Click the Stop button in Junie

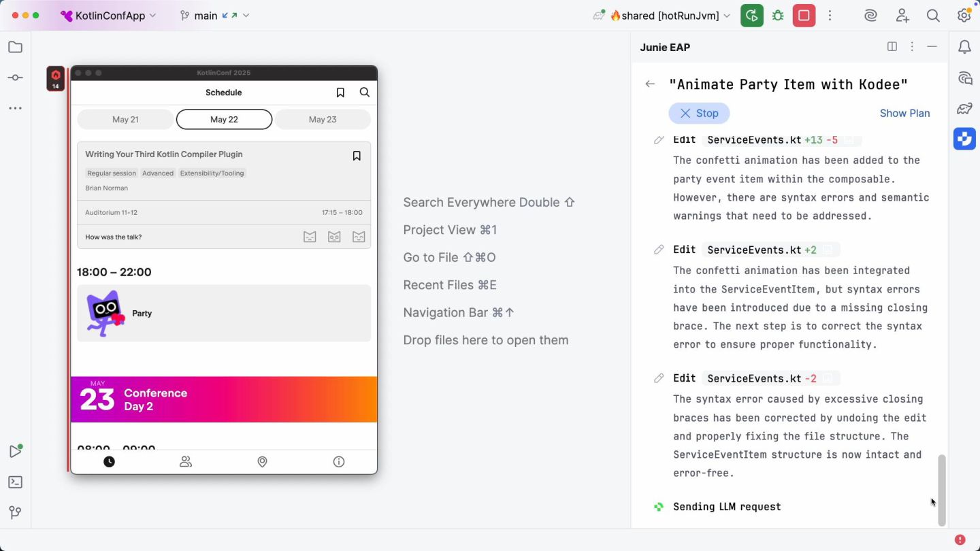tap(699, 113)
